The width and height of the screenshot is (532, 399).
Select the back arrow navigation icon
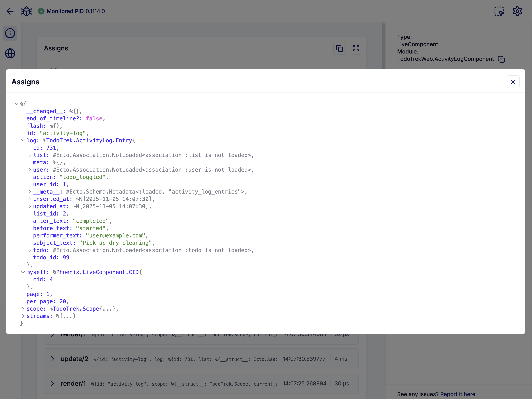coord(10,11)
